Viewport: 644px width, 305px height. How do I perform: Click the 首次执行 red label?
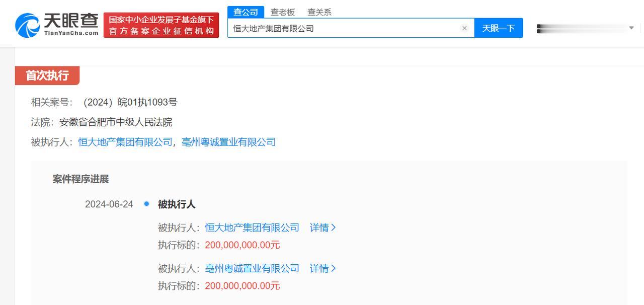[x=47, y=75]
